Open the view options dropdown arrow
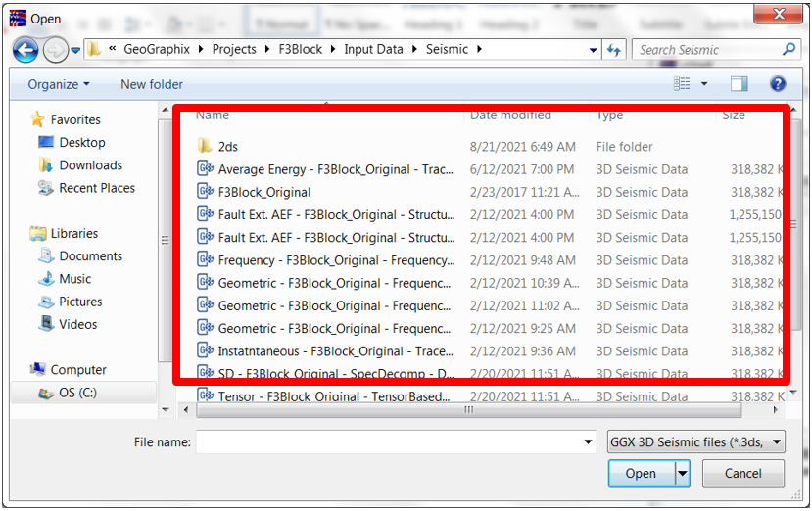The image size is (812, 511). tap(704, 84)
